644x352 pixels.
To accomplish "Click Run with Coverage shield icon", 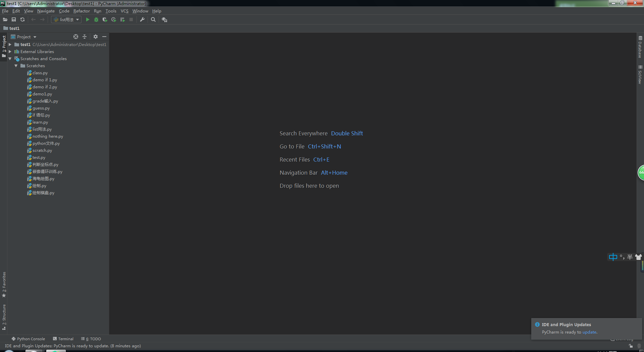I will [105, 20].
